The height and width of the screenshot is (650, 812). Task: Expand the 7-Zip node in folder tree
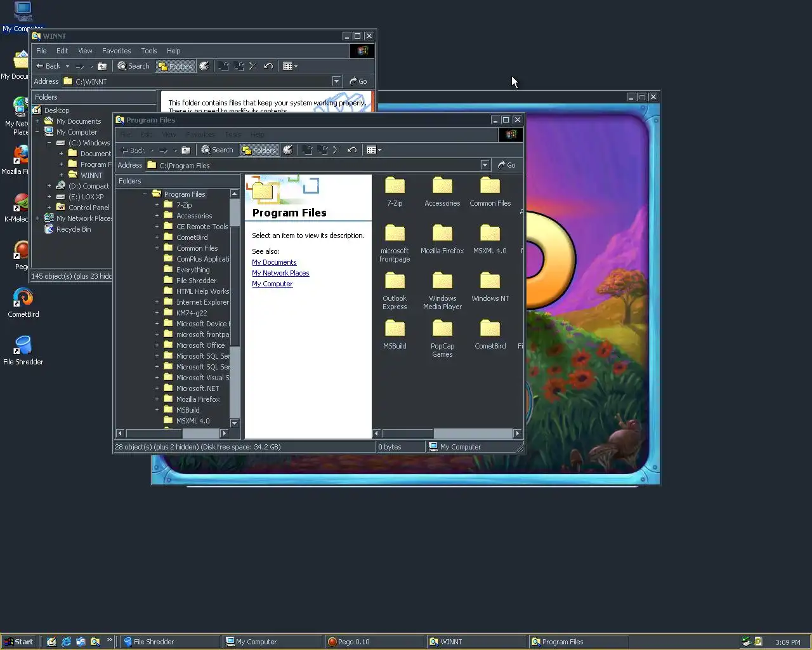tap(157, 205)
